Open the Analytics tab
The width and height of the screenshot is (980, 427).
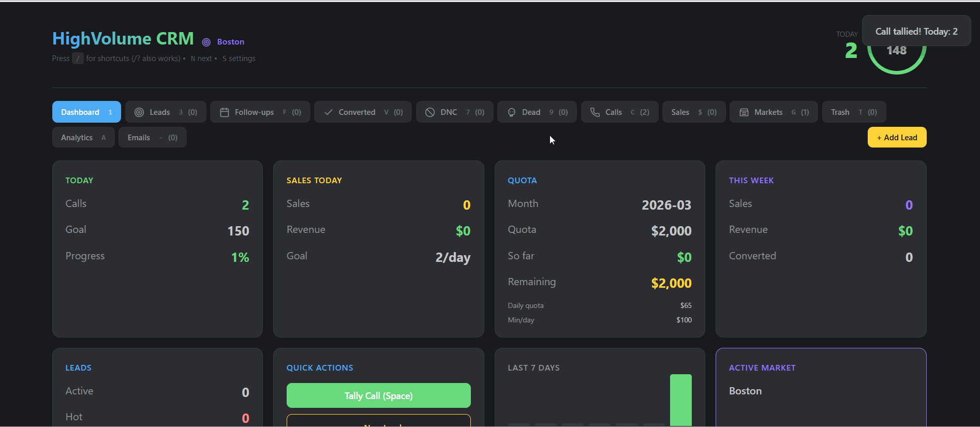tap(83, 137)
